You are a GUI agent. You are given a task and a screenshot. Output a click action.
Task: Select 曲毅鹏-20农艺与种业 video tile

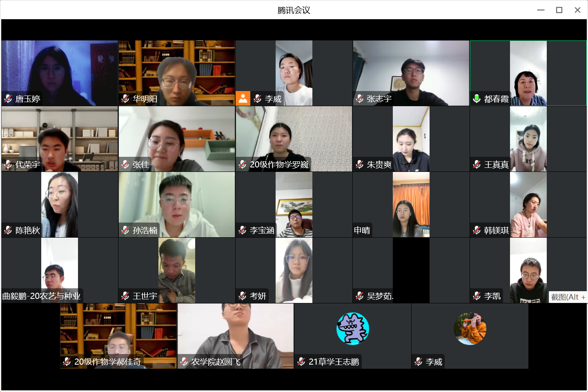click(x=60, y=270)
